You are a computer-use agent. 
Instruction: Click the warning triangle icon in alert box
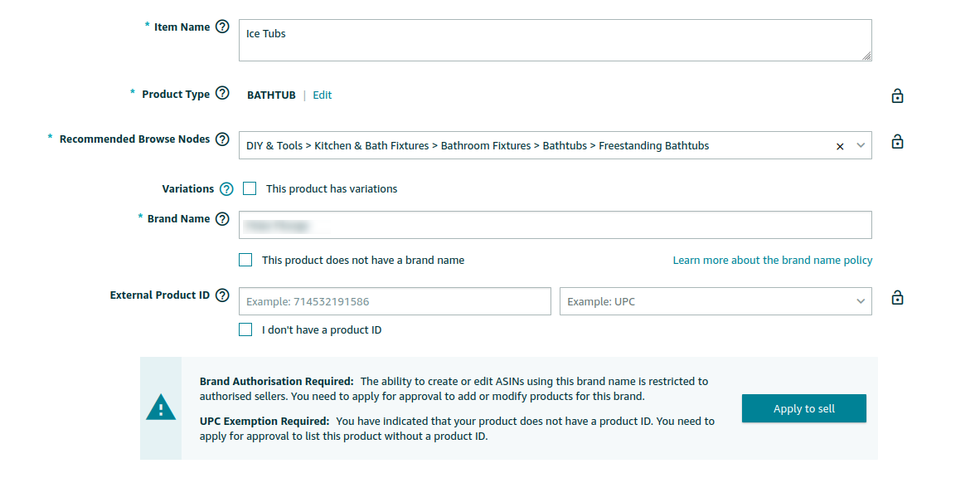tap(161, 408)
